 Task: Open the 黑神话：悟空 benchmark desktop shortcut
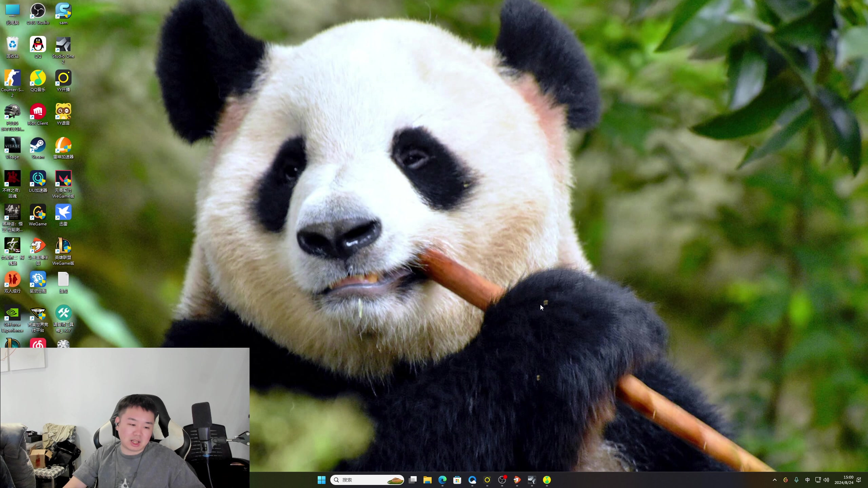coord(13,218)
